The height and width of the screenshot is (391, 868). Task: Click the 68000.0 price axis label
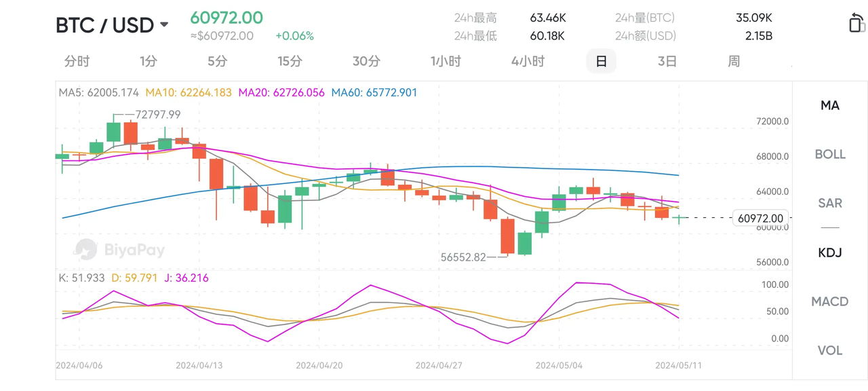click(772, 157)
